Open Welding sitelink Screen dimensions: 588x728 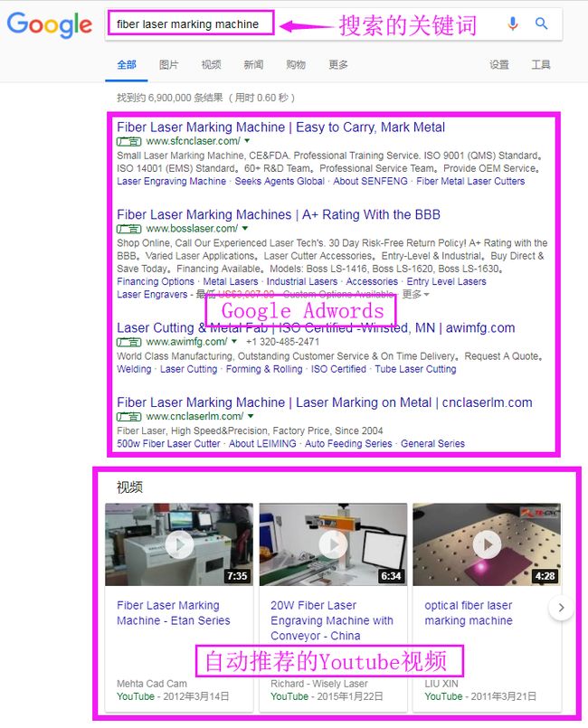point(134,369)
